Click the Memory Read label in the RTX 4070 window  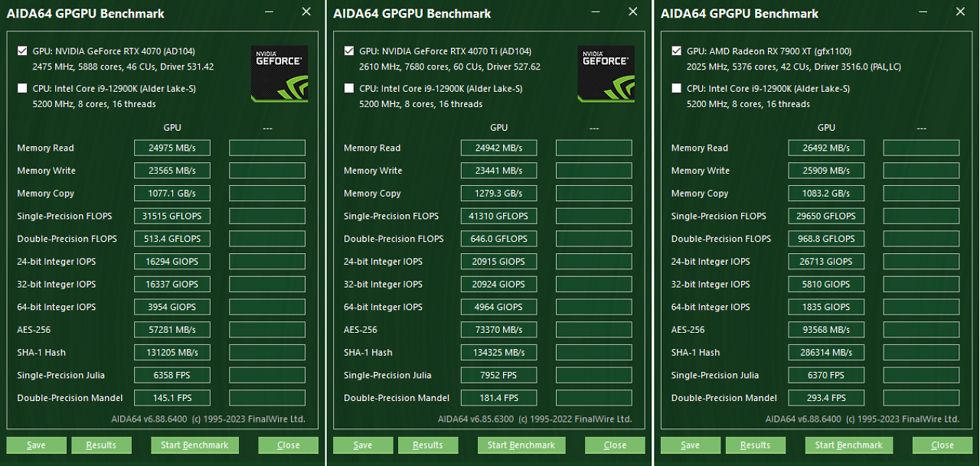point(45,148)
